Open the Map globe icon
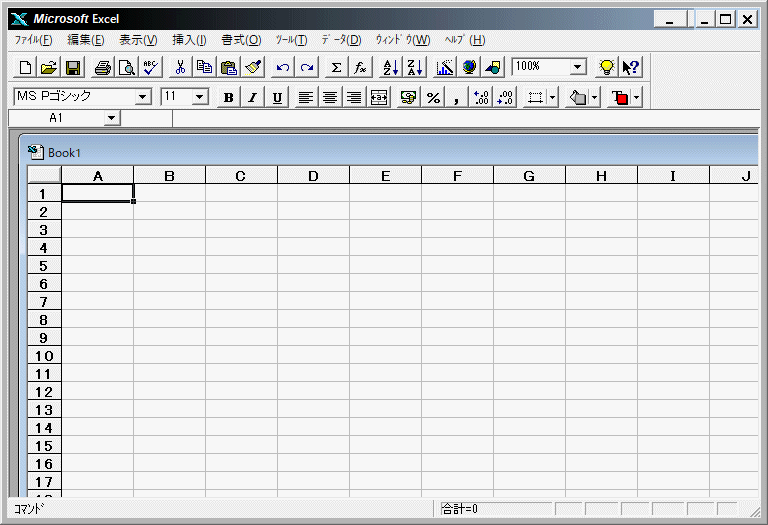The image size is (768, 525). [469, 67]
